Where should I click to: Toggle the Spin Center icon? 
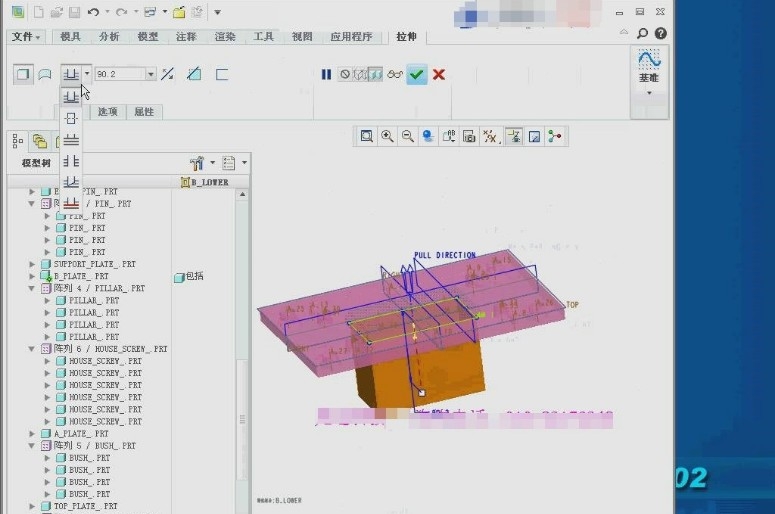click(x=555, y=136)
